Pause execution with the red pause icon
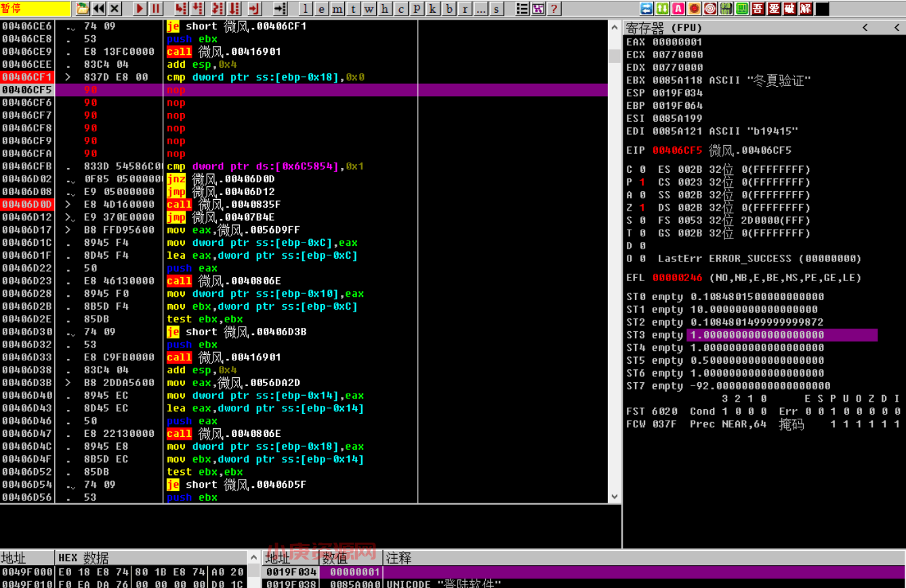 tap(156, 9)
